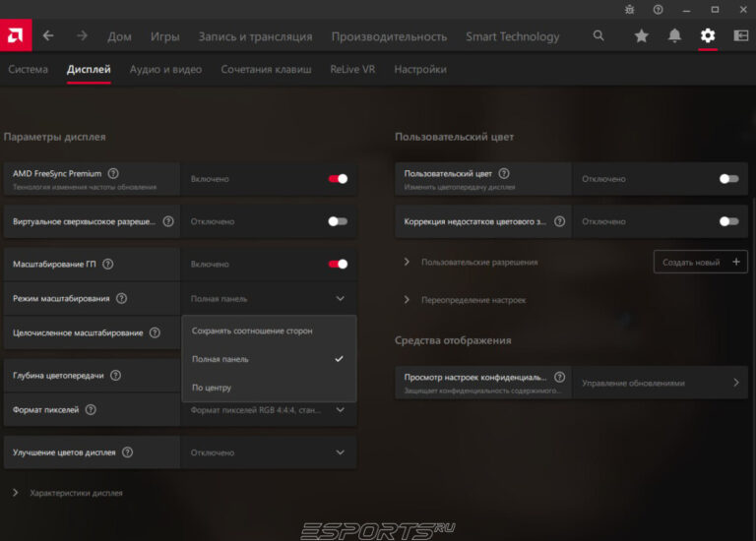Open the Дом section
Screen dimensions: 756x541
119,36
